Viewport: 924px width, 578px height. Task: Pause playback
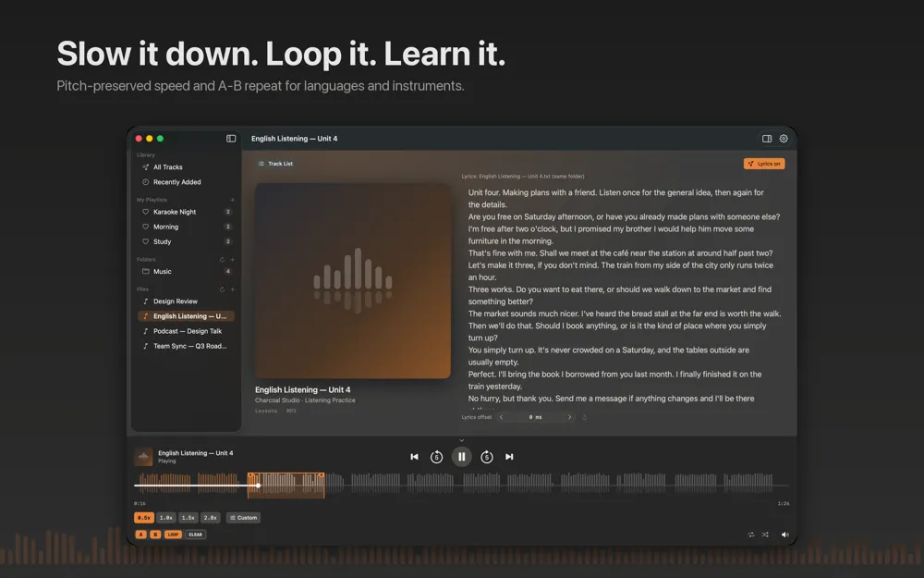(461, 457)
